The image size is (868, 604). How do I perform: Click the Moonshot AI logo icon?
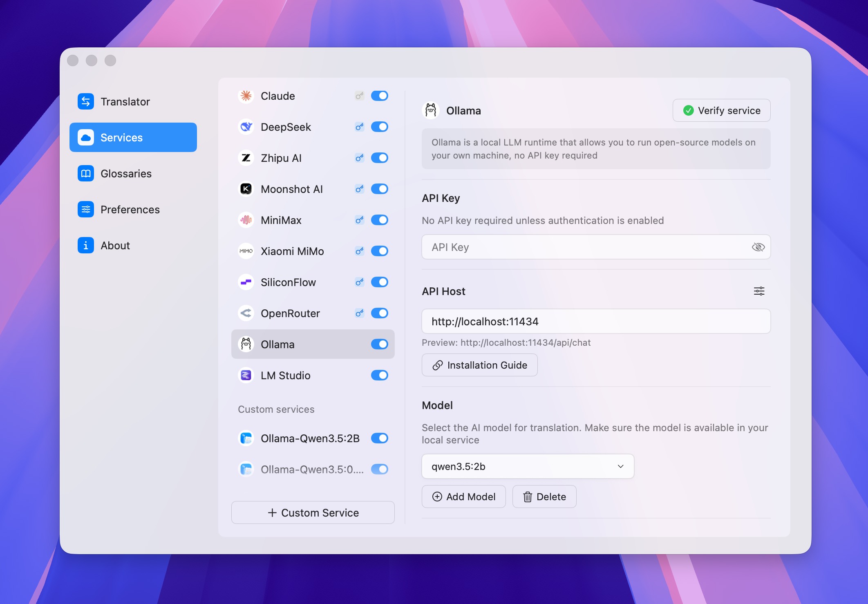(246, 189)
